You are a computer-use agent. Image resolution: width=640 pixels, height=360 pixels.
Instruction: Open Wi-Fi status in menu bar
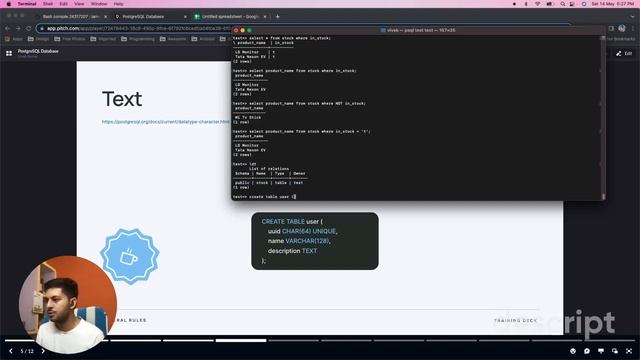(x=538, y=4)
